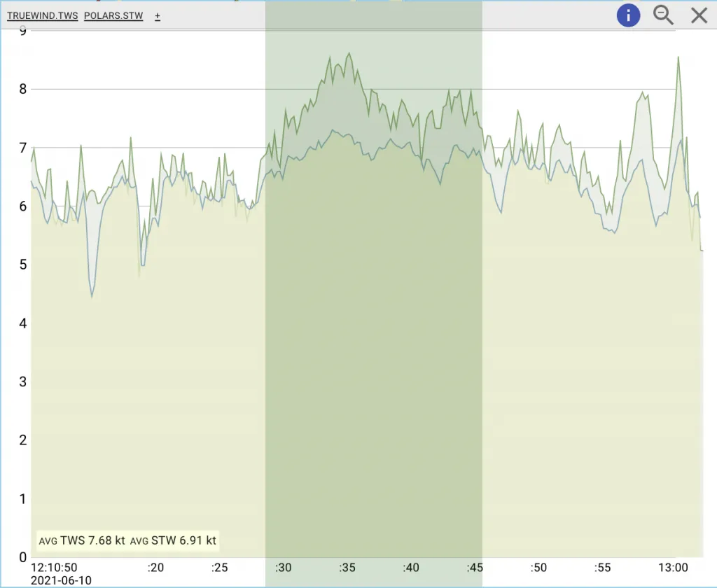
Task: Open the TRUEWIND.TWS series link
Action: [x=42, y=16]
